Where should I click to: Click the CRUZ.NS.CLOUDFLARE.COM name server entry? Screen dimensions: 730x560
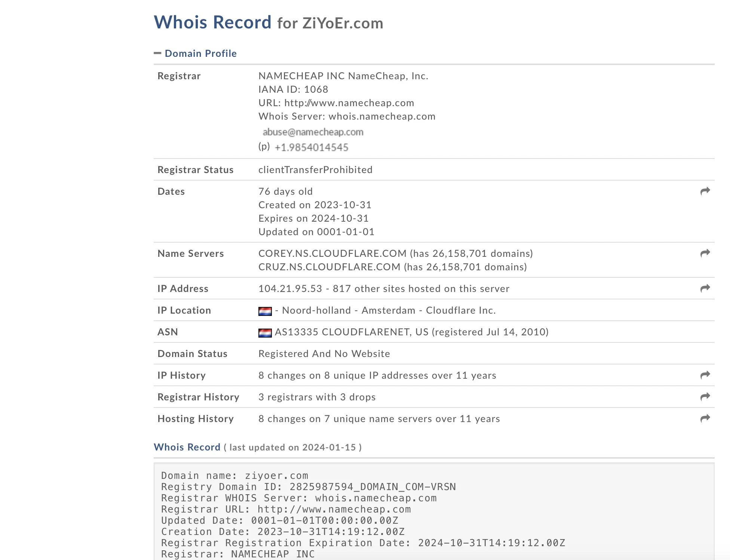[329, 267]
